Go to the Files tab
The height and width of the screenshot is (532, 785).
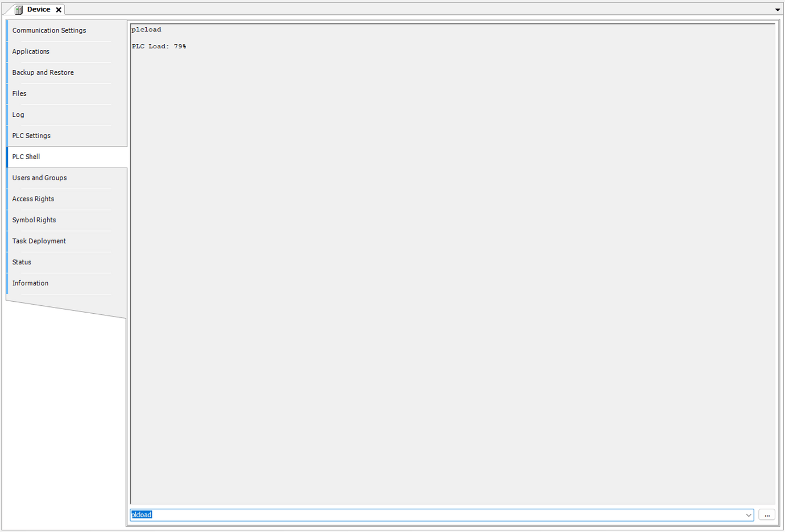[x=19, y=94]
